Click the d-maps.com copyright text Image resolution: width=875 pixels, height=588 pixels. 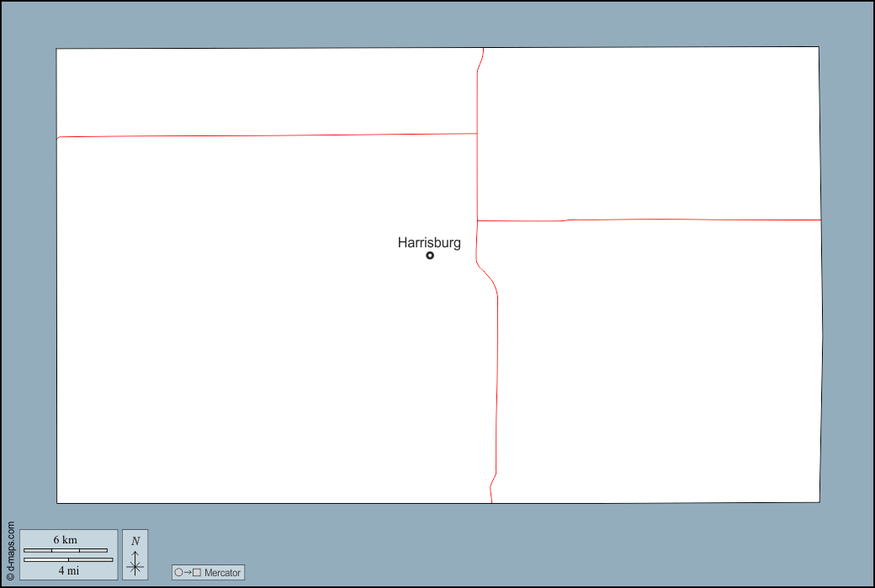click(10, 552)
